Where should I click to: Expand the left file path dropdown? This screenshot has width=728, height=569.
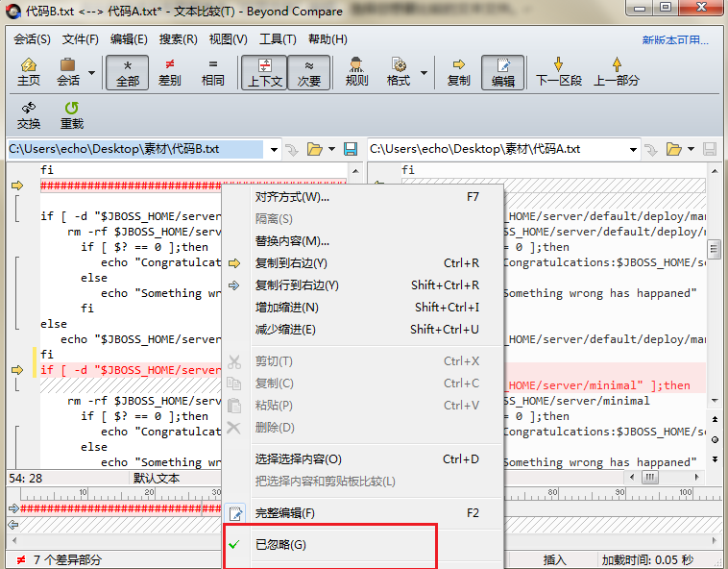[274, 149]
